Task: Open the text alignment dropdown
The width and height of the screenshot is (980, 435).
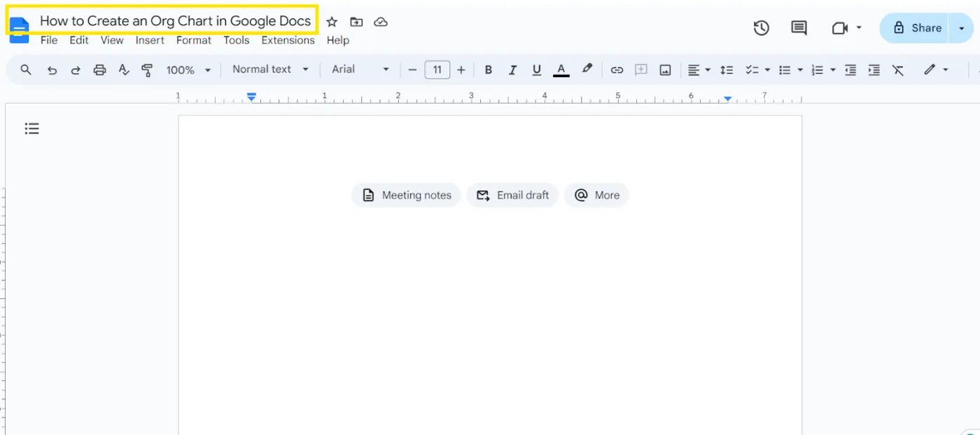Action: [699, 69]
